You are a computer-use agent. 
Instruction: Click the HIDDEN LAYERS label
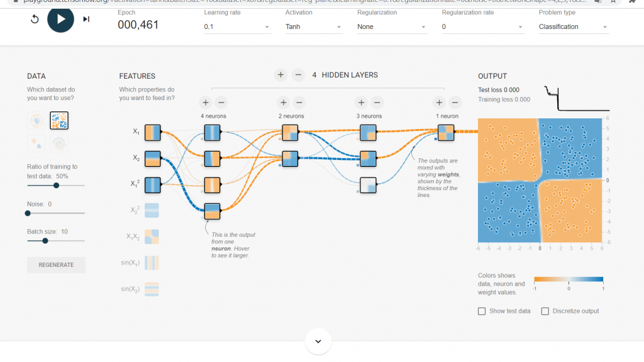click(350, 75)
